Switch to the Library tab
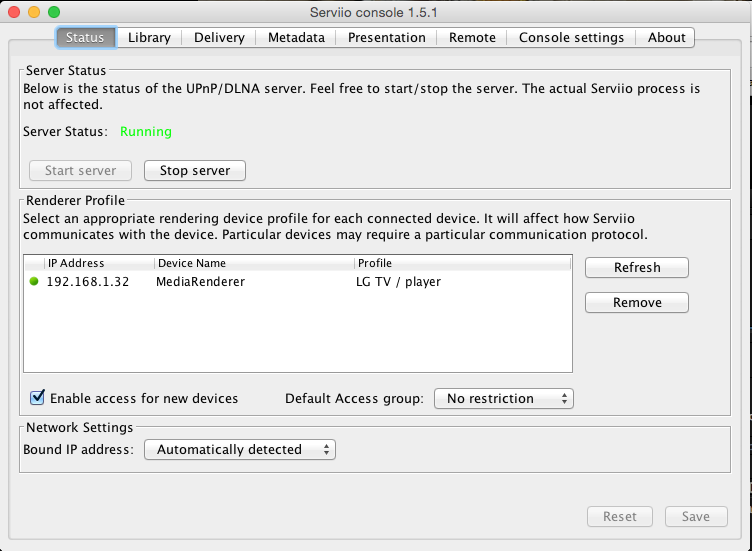The image size is (752, 551). [x=149, y=37]
